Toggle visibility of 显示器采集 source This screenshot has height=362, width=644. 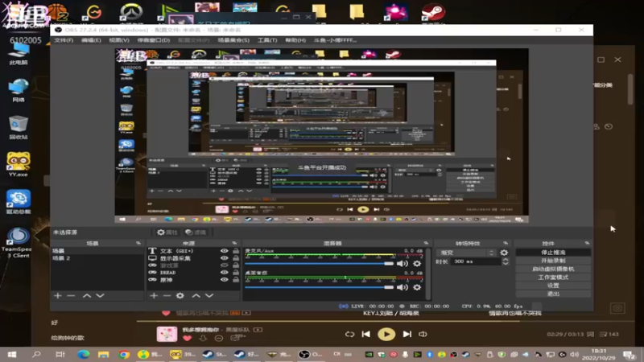(x=225, y=258)
